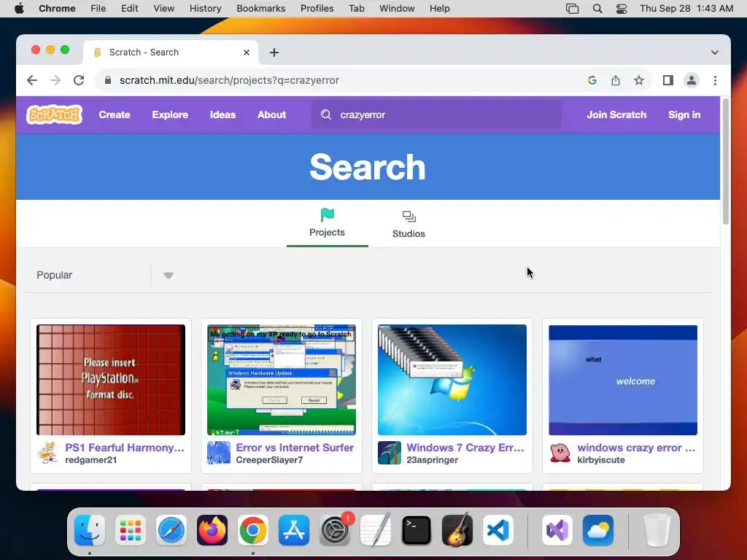Viewport: 747px width, 560px height.
Task: Open Trash from the dock
Action: [x=657, y=531]
